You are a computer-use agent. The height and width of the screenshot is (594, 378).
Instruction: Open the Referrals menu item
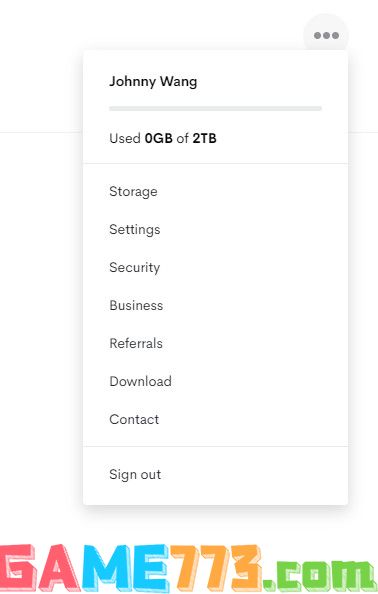click(x=136, y=343)
